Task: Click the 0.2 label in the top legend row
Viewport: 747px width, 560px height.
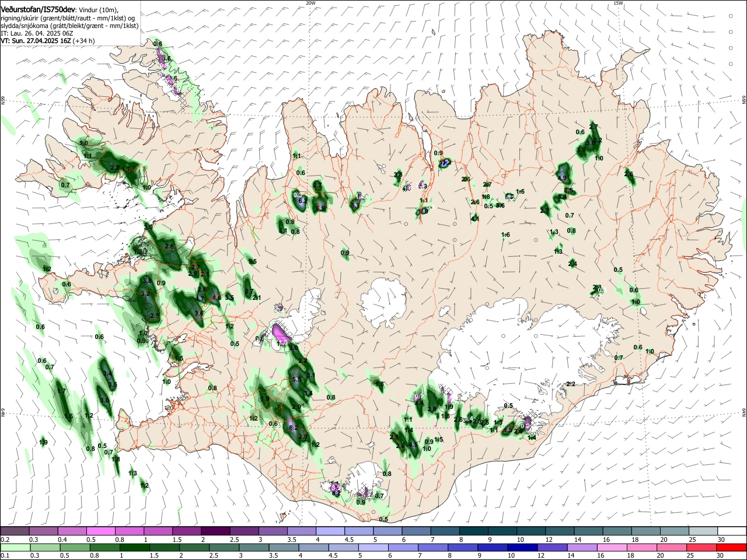Action: 5,540
